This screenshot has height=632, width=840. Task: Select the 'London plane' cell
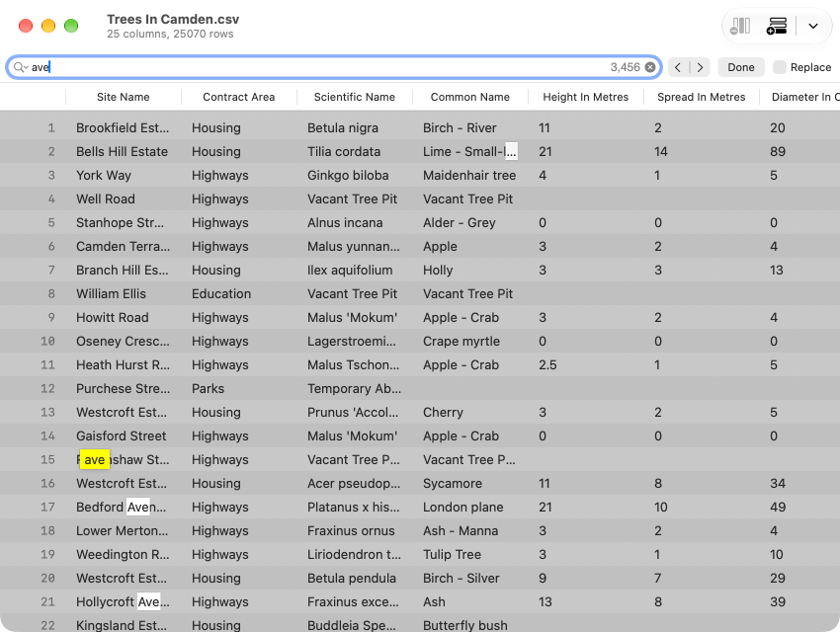click(x=463, y=508)
